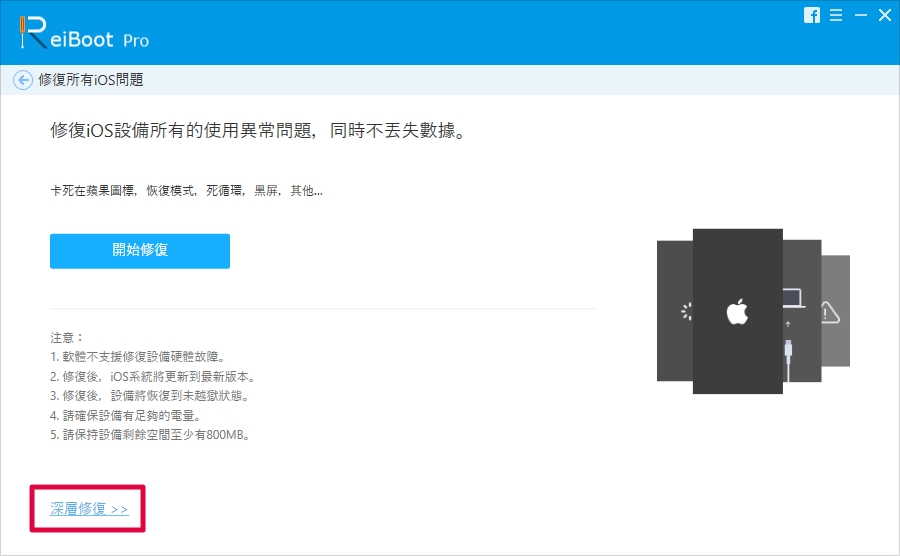Click the recovery mode cable image
This screenshot has width=900, height=556.
coord(802,311)
